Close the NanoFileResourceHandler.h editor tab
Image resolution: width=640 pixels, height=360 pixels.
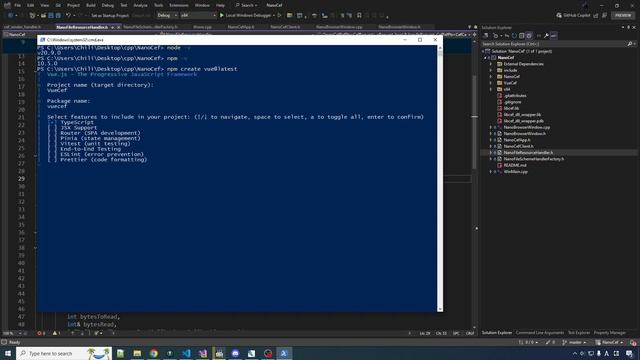point(119,27)
